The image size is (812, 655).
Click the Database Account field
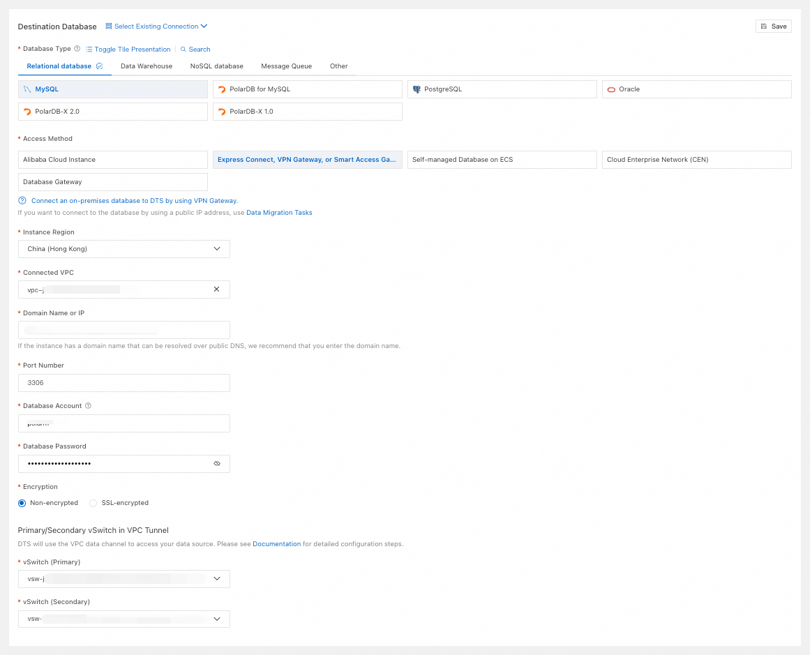(x=124, y=423)
